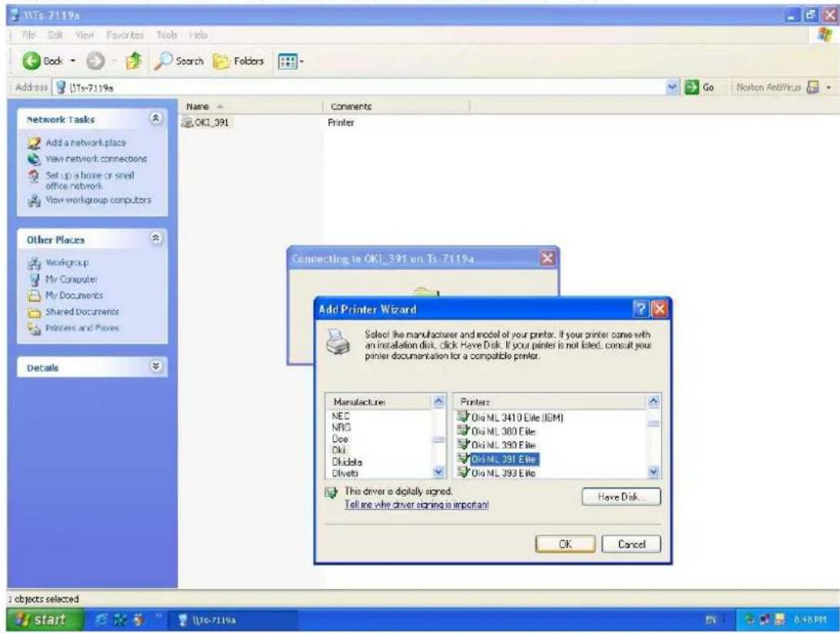
Task: Open the Search pane
Action: click(179, 61)
